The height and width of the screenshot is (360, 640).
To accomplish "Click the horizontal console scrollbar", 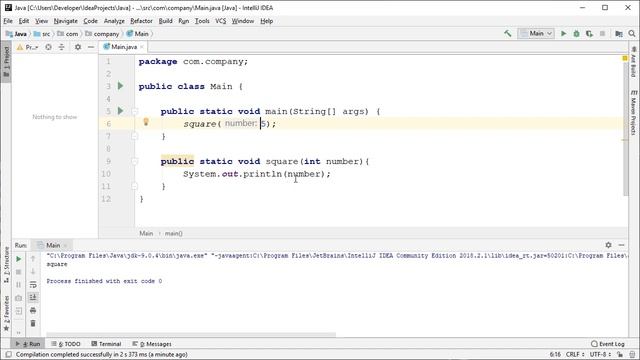I will point(191,334).
